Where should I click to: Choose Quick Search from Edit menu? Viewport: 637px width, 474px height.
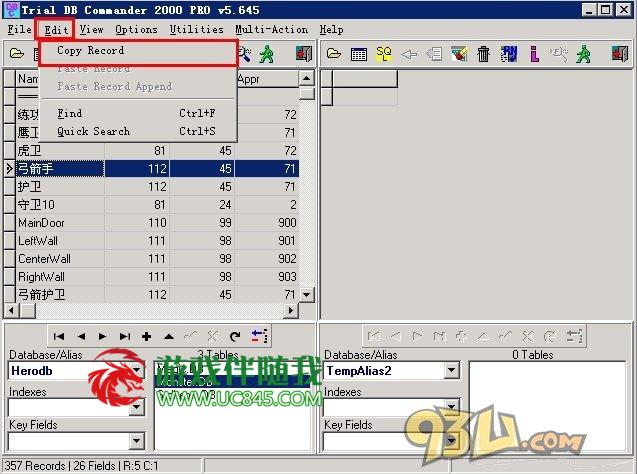[137, 131]
